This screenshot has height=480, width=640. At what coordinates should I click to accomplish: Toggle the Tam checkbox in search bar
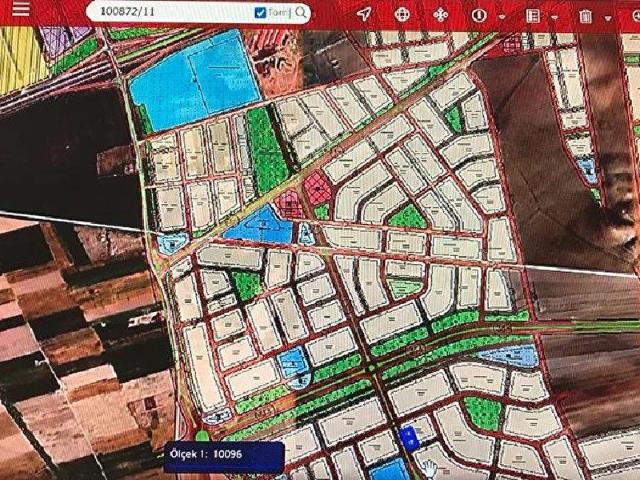pos(261,13)
